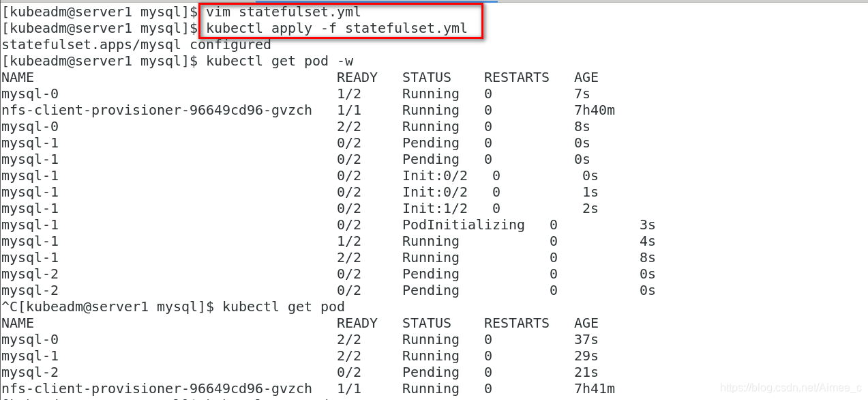Click the first READY column header
This screenshot has width=868, height=400.
(x=357, y=78)
